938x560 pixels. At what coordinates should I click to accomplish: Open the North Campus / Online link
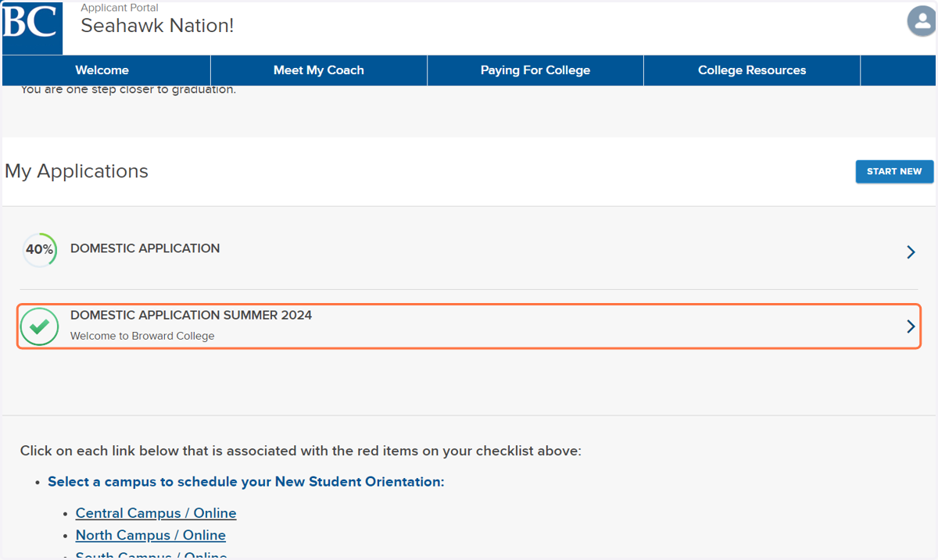click(151, 535)
